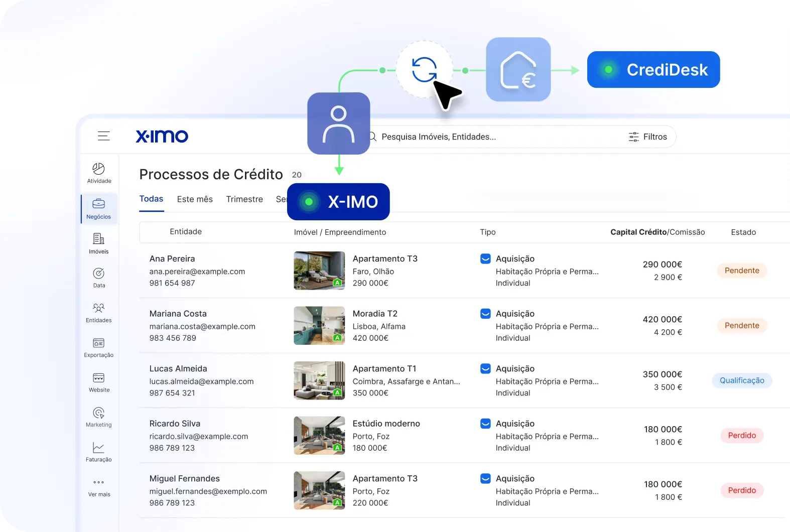Click the Tipo column header

488,232
